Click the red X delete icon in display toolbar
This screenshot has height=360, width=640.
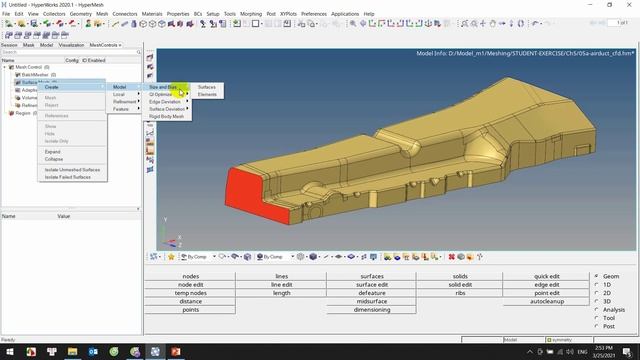(x=451, y=257)
